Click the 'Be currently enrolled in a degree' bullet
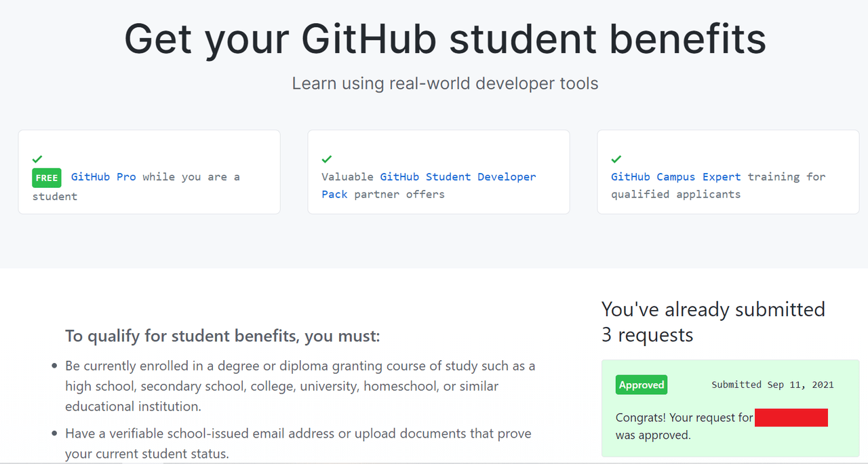 click(300, 386)
